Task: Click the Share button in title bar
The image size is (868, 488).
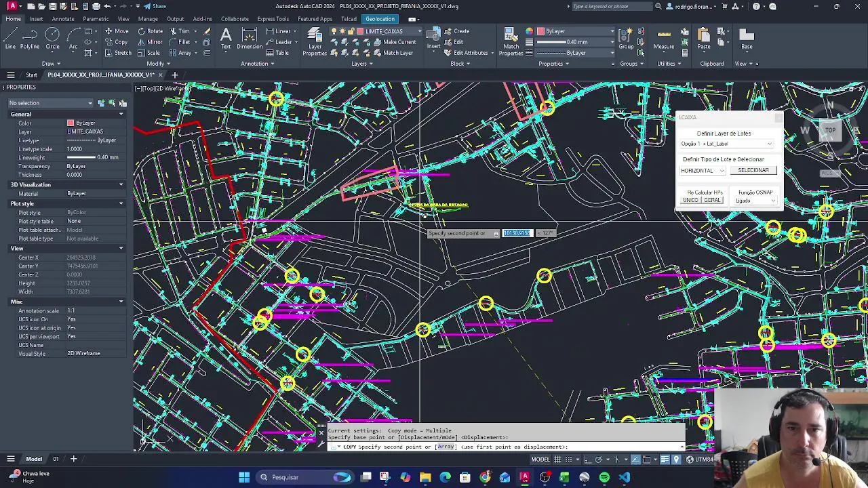Action: [x=155, y=6]
